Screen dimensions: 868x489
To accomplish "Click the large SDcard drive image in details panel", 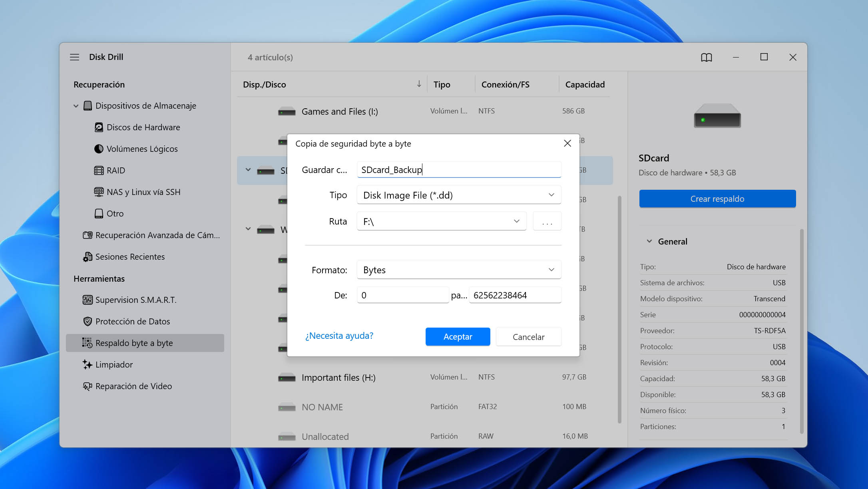I will (x=717, y=115).
